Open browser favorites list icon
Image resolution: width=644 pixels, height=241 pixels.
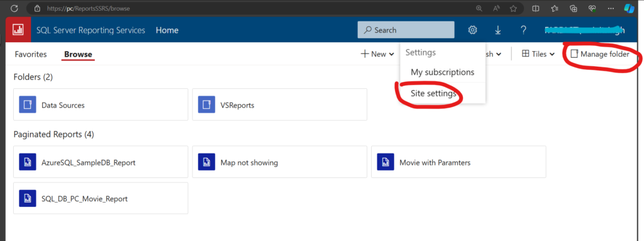[555, 8]
